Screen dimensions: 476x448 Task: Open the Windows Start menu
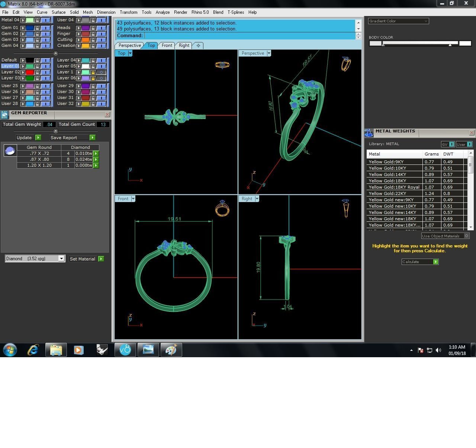pyautogui.click(x=10, y=350)
